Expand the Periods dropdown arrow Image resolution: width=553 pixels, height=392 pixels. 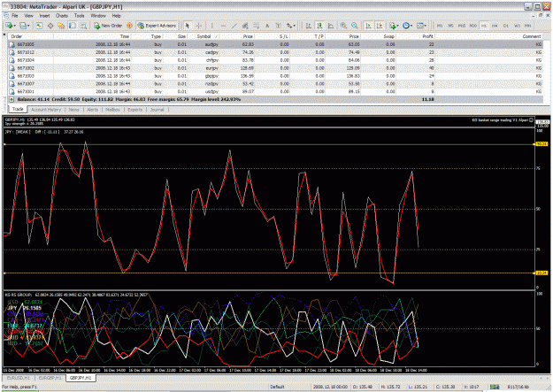click(411, 26)
